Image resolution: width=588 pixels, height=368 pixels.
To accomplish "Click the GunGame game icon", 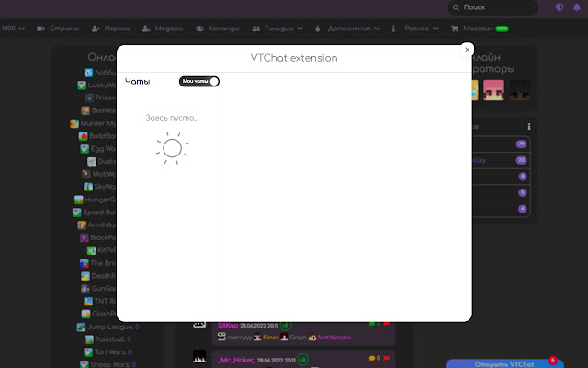I will click(85, 288).
